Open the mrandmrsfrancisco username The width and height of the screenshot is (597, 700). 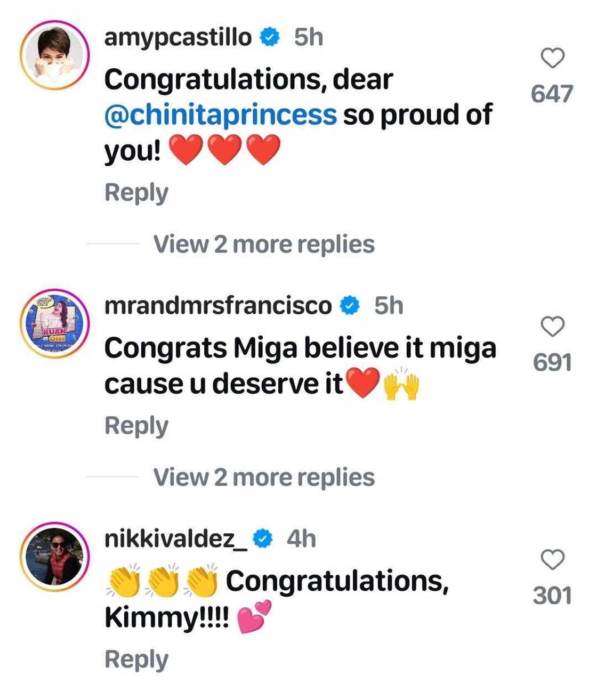pos(217,306)
